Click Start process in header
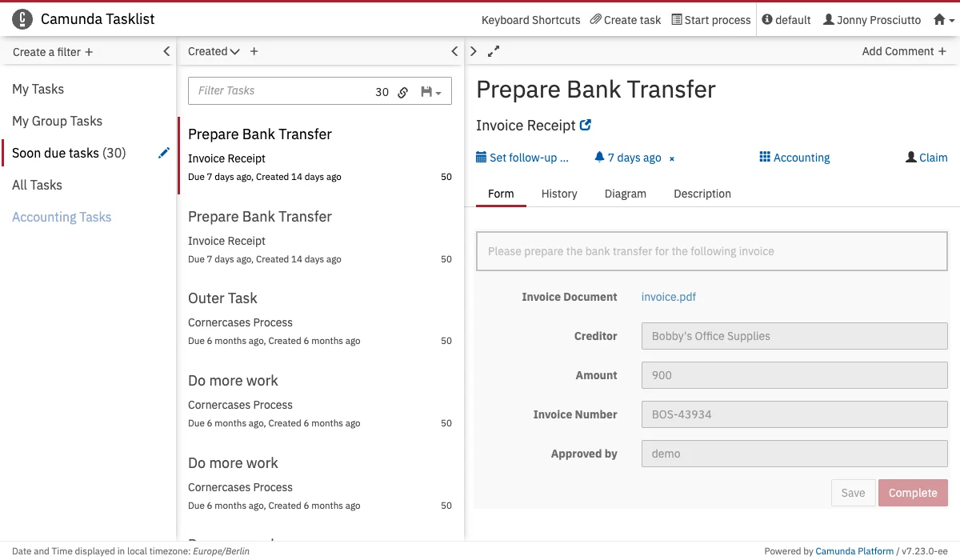This screenshot has height=560, width=960. (711, 20)
